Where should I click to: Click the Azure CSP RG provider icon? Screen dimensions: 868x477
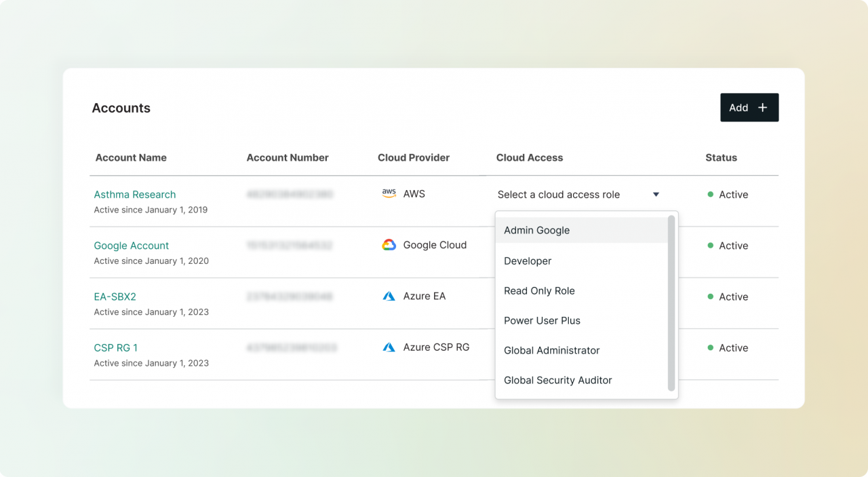tap(389, 347)
